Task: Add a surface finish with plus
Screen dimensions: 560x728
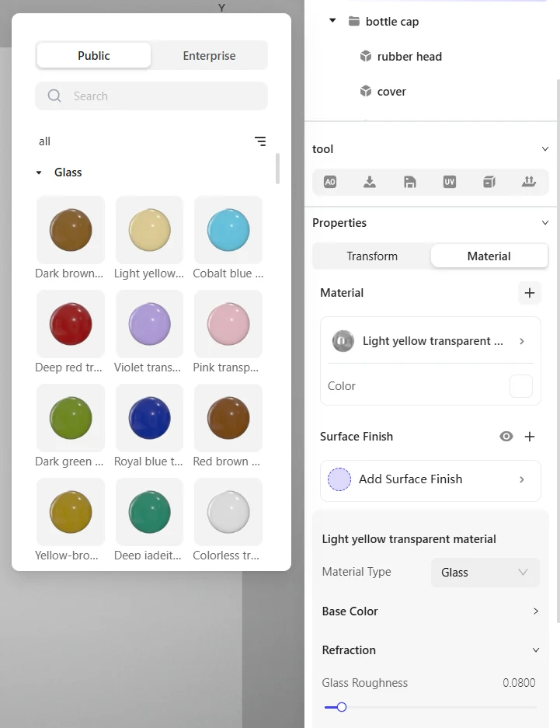Action: click(530, 437)
